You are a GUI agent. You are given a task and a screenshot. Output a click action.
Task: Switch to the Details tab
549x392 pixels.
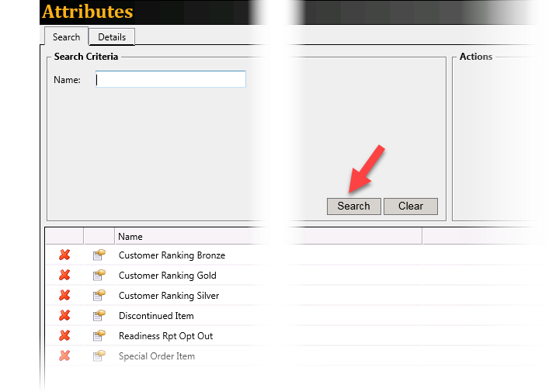click(112, 37)
